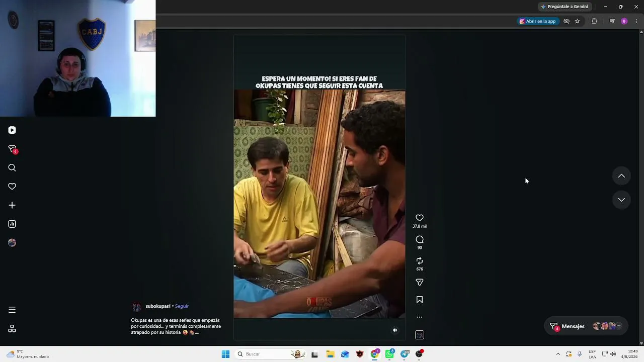Open the browser extensions puzzle icon

pos(594,21)
